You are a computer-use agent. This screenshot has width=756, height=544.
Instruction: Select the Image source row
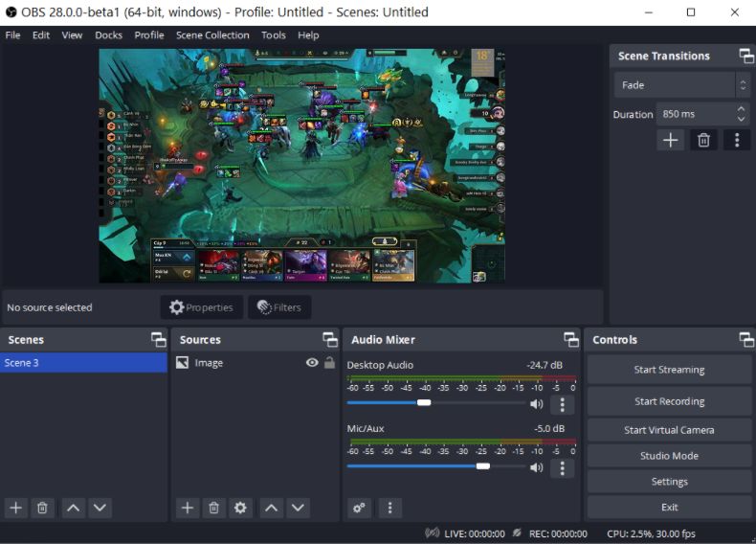pos(256,362)
